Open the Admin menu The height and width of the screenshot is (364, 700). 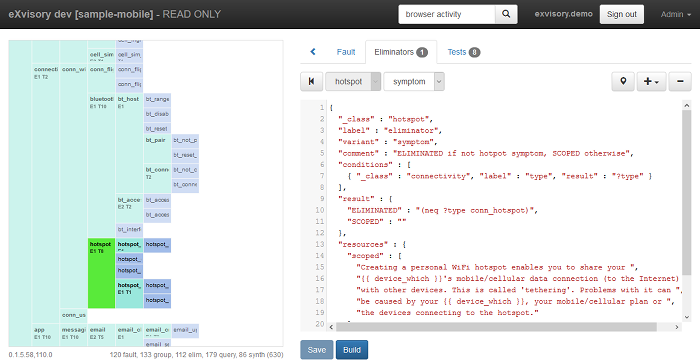[x=676, y=14]
